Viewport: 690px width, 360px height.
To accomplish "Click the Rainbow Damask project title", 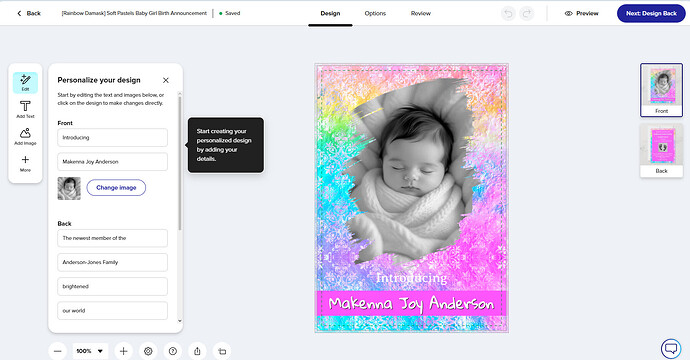I will pyautogui.click(x=134, y=14).
